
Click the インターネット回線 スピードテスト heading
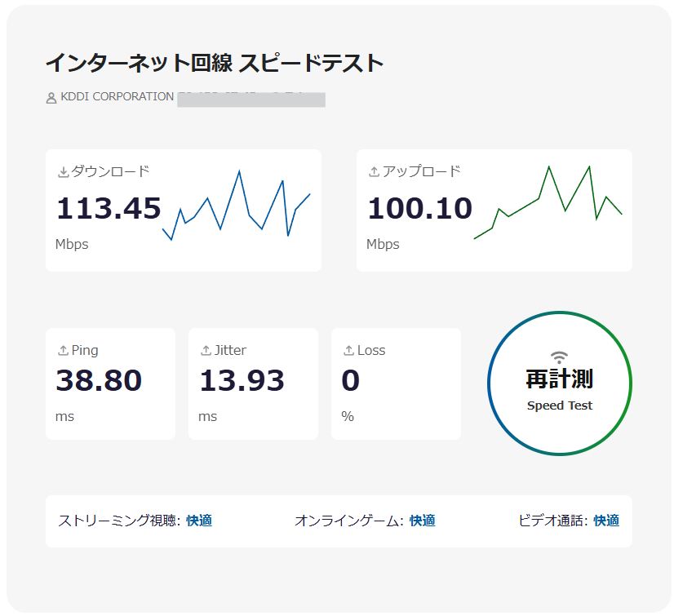point(215,63)
